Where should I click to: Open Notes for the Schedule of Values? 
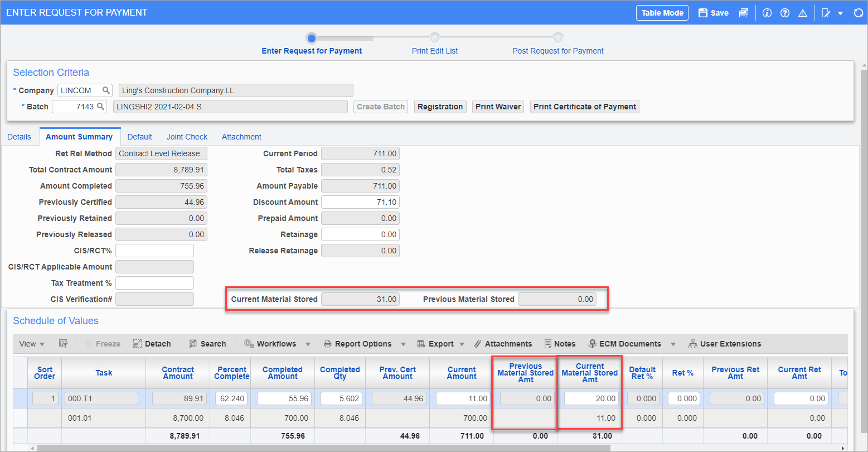click(560, 344)
